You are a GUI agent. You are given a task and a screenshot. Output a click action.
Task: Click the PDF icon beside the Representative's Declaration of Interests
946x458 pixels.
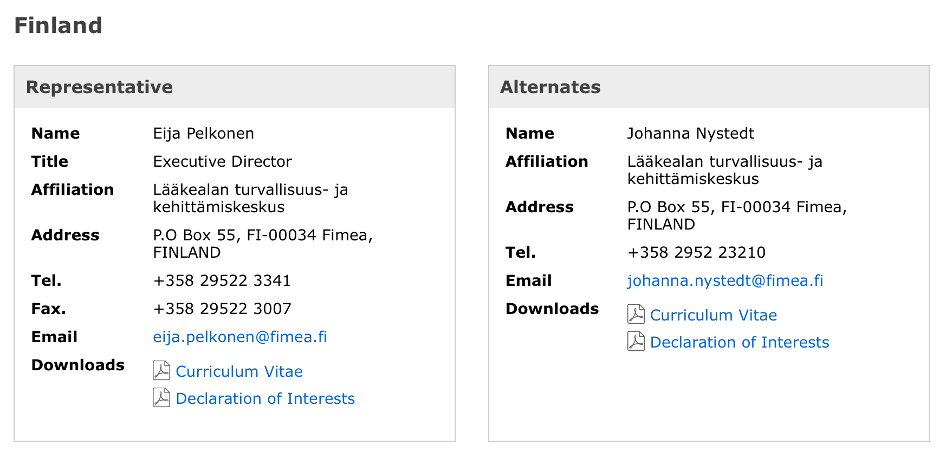pos(161,398)
